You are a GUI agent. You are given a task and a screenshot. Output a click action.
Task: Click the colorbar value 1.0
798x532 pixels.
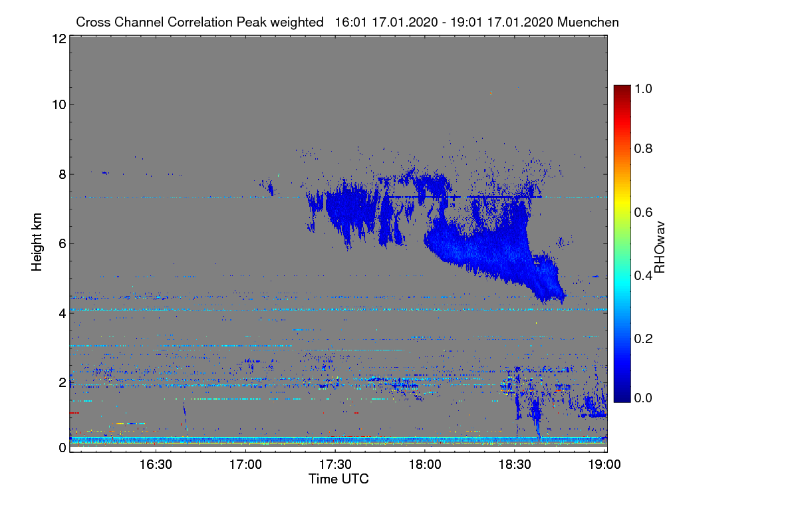point(644,88)
